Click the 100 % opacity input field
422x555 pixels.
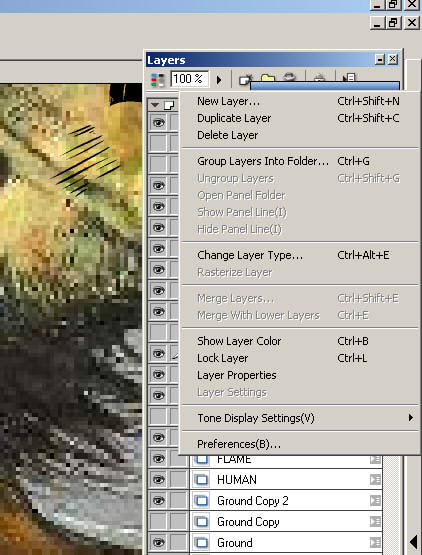(x=189, y=79)
